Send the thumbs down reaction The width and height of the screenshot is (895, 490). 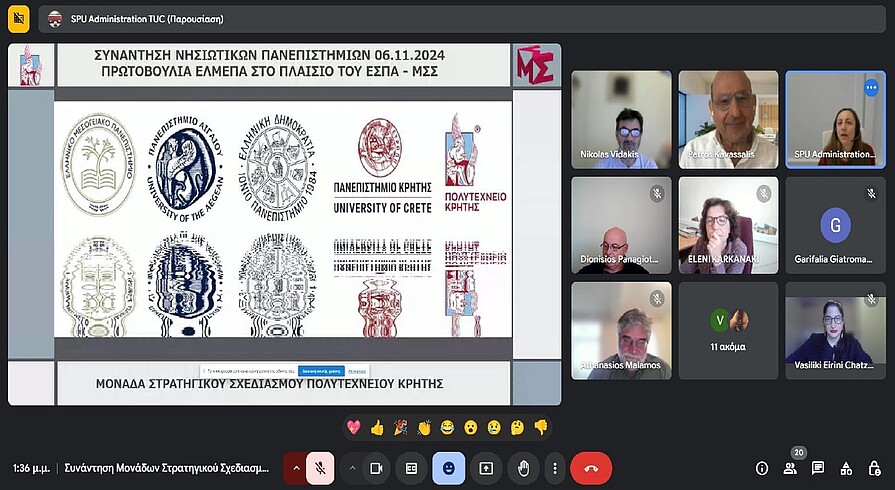click(541, 427)
